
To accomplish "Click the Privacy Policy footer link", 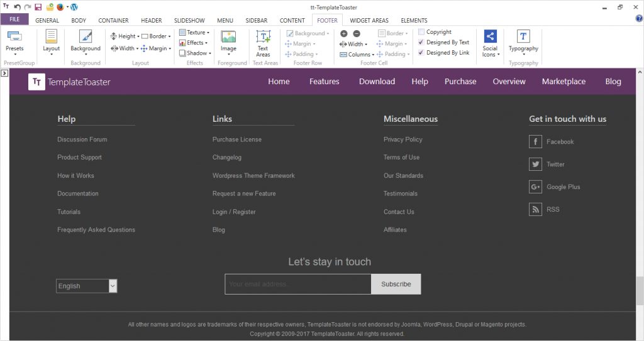I will pos(402,139).
